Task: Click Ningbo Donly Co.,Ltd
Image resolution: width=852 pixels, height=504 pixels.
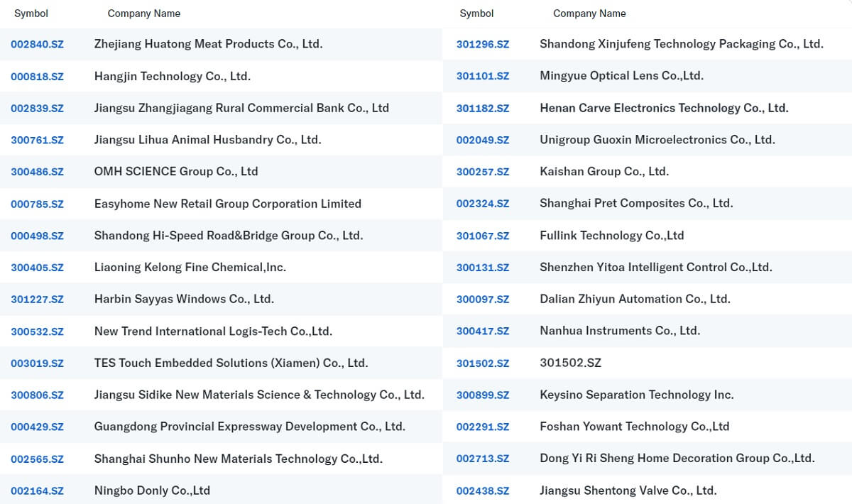Action: [x=152, y=490]
